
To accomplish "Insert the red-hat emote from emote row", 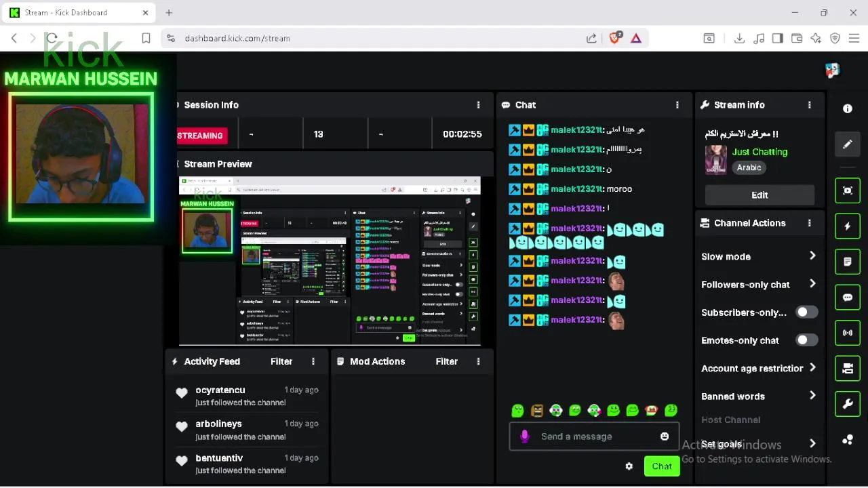I will (x=652, y=410).
